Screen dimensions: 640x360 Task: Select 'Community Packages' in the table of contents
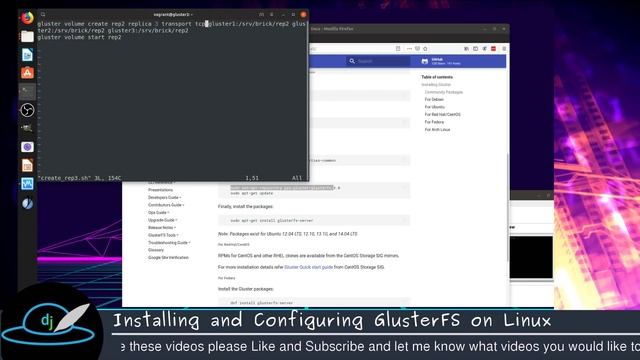click(x=444, y=92)
